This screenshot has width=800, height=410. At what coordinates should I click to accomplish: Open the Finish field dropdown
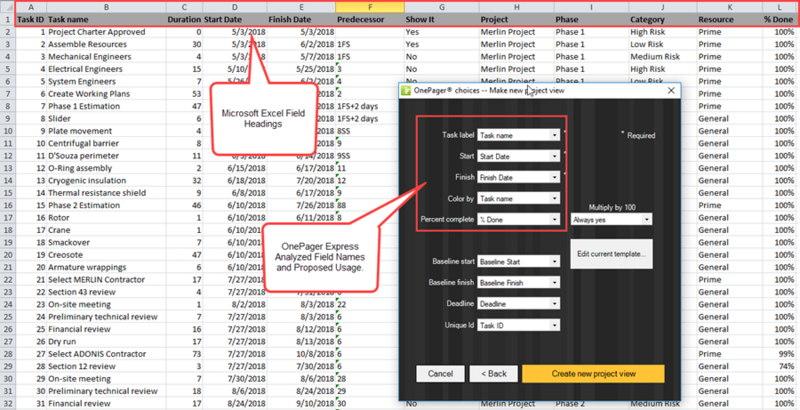point(518,177)
